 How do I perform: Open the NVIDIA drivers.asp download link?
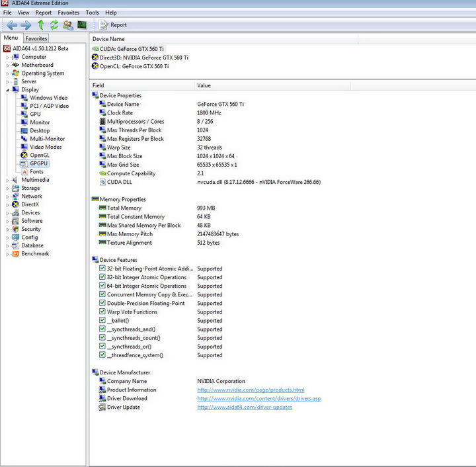point(259,398)
